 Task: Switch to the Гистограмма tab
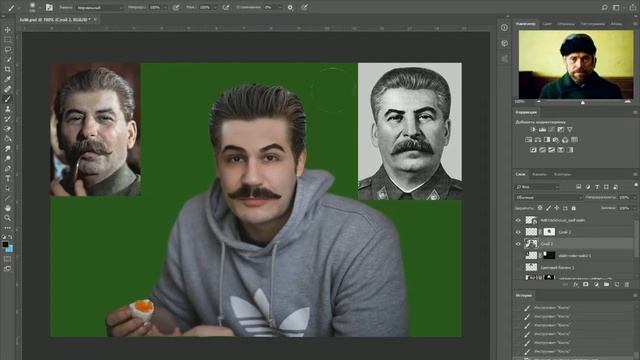[593, 24]
